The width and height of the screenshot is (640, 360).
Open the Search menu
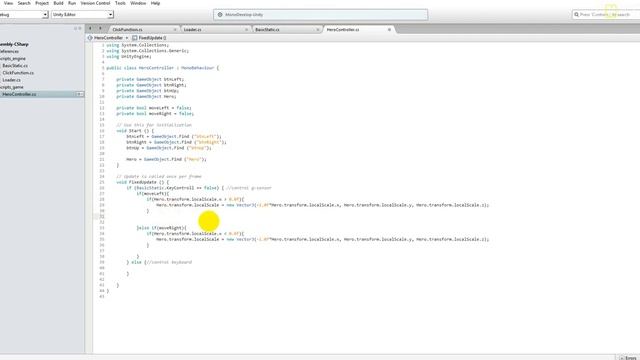click(x=24, y=3)
